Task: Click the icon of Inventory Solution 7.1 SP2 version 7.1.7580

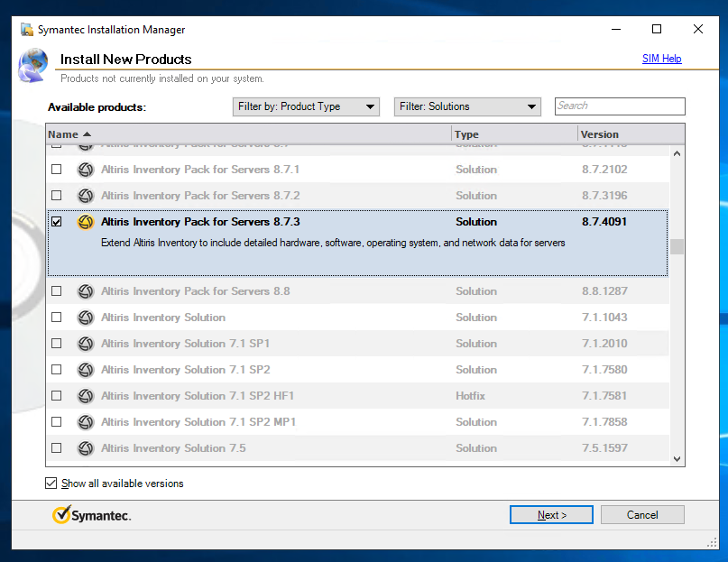Action: pyautogui.click(x=86, y=370)
